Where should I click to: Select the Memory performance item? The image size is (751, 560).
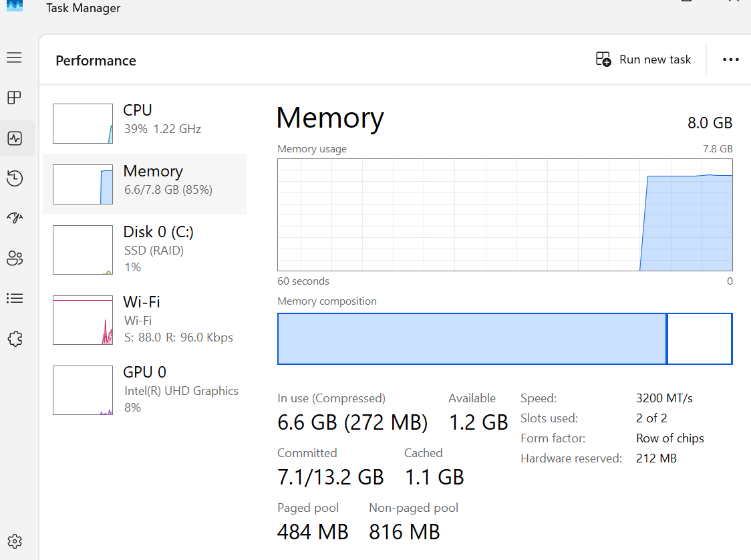tap(144, 184)
